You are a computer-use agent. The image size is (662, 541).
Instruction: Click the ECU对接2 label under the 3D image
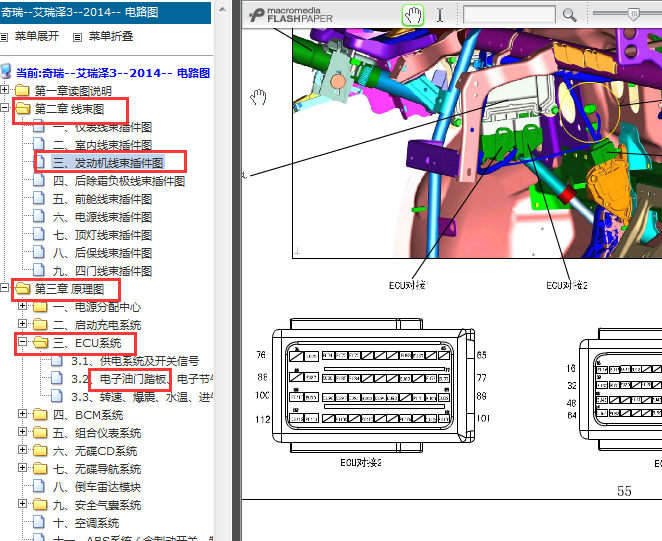[x=567, y=285]
